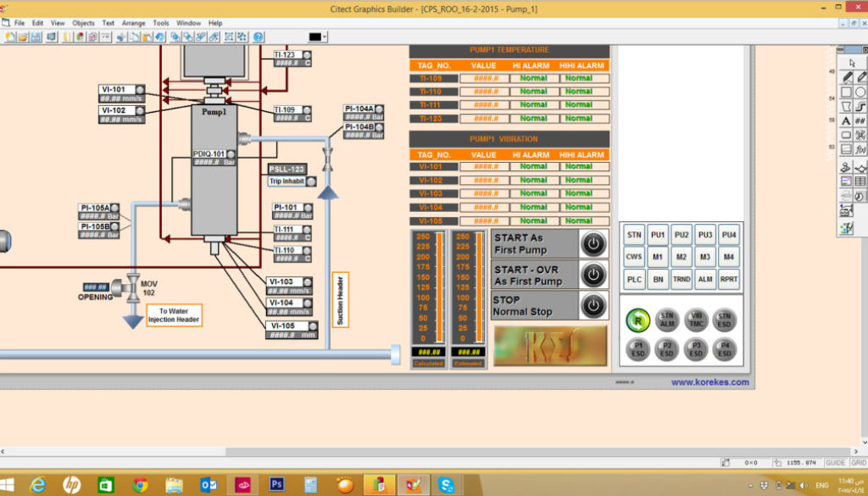Click the New page toolbar icon
This screenshot has width=868, height=496.
(x=10, y=37)
